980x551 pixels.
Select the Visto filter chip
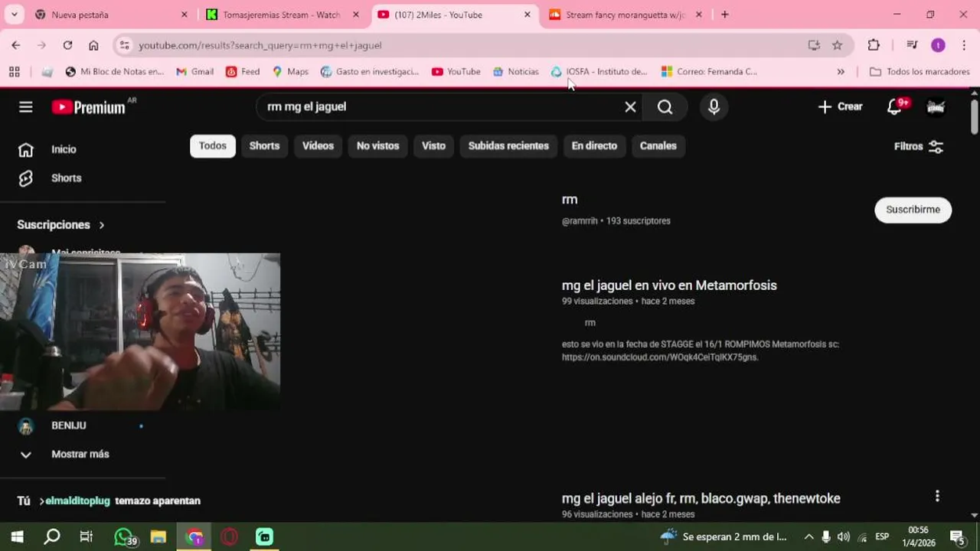click(x=433, y=145)
